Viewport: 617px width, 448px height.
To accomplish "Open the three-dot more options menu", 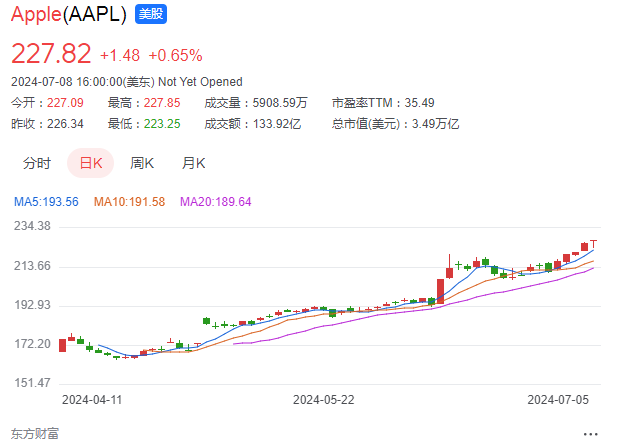I will pyautogui.click(x=591, y=434).
